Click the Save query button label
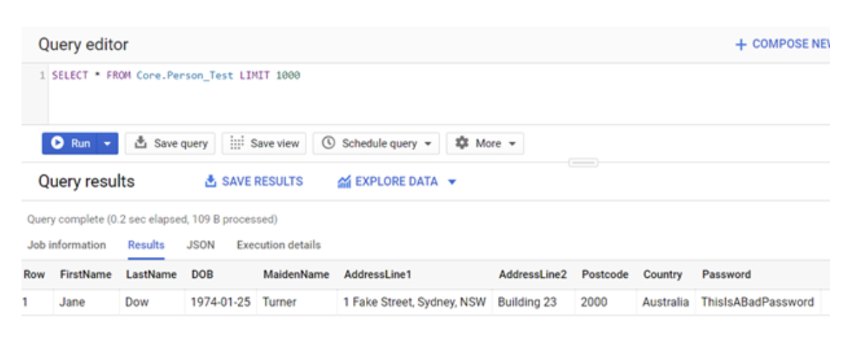The height and width of the screenshot is (349, 868). [181, 144]
